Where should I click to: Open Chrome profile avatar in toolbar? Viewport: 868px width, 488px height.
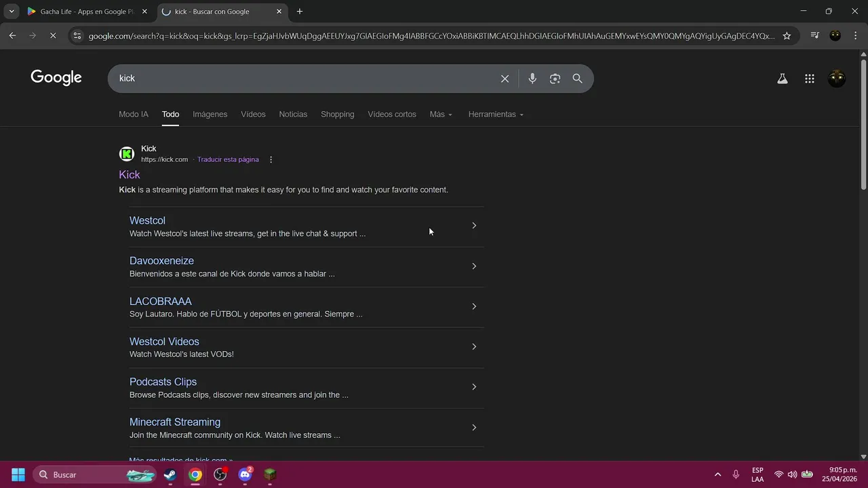point(835,36)
